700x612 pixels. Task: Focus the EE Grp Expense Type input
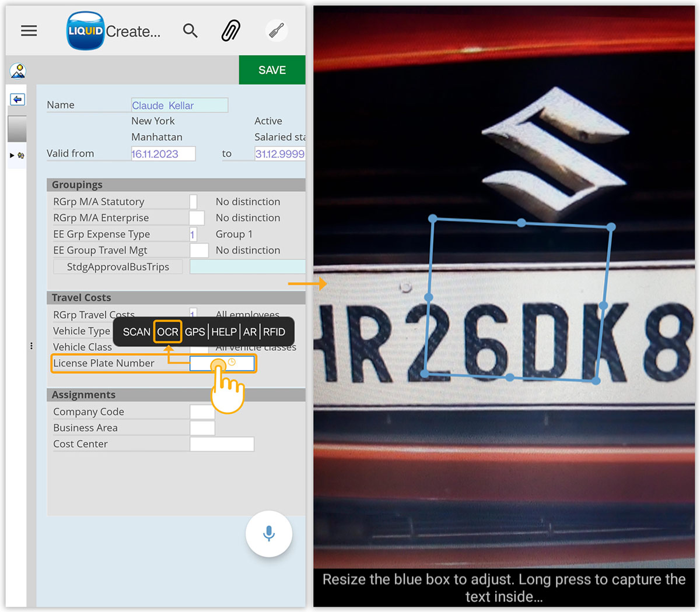coord(193,234)
